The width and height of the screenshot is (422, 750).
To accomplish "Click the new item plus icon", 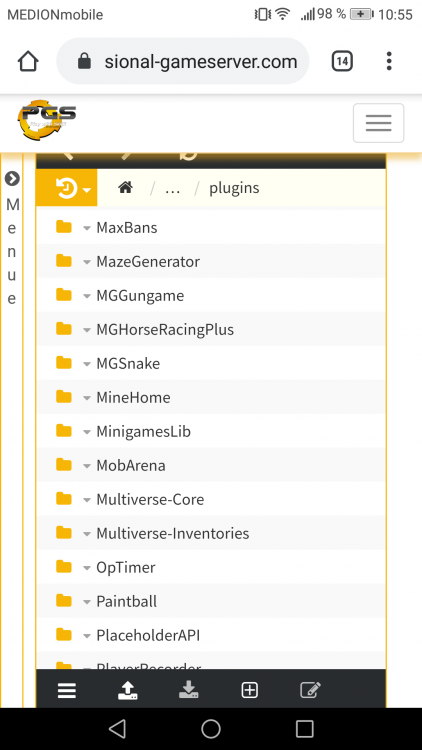I will pos(250,690).
